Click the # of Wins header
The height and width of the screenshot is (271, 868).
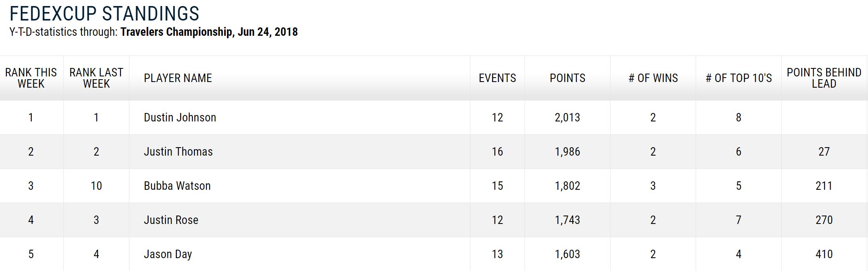coord(653,78)
